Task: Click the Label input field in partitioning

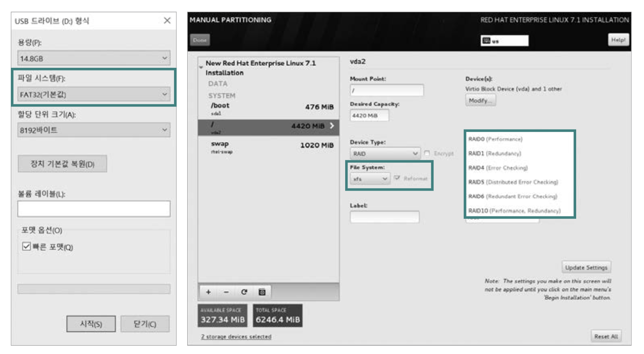Action: coord(385,217)
